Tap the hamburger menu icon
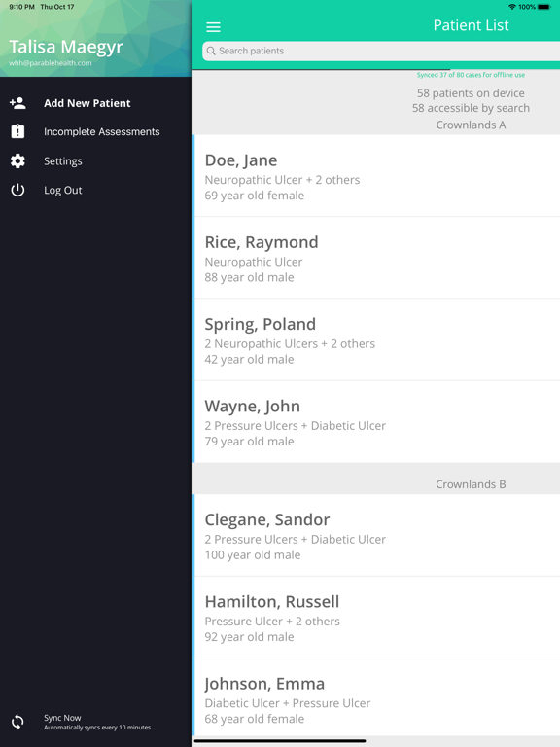Screen dimensions: 560x747 [213, 26]
